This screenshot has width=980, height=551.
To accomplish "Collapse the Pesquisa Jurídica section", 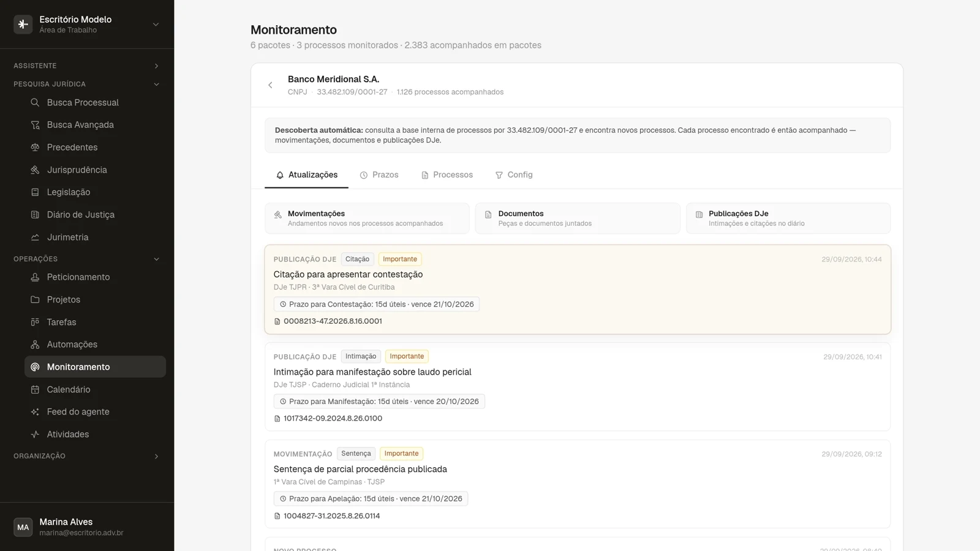I will click(87, 84).
